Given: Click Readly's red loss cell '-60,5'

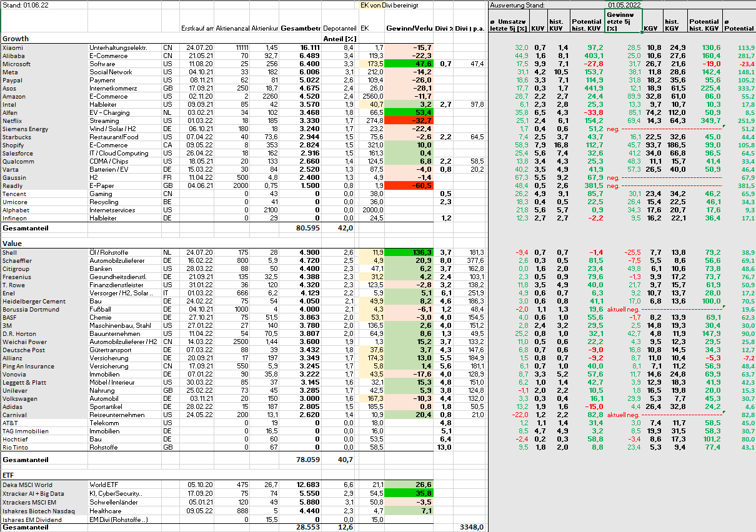Looking at the screenshot, I should click(409, 185).
